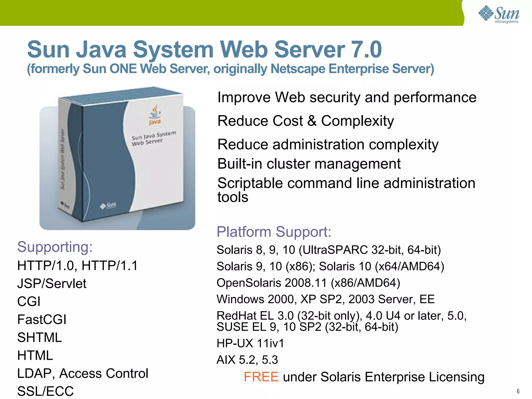Click 'Sun Java System Web Server' box label
The image size is (532, 399).
[154, 139]
